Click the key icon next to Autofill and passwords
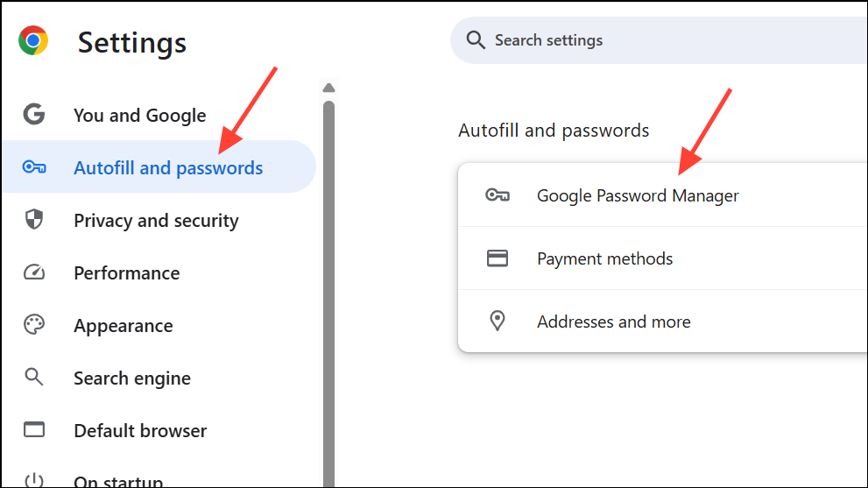Screen dimensions: 868x488 [34, 166]
